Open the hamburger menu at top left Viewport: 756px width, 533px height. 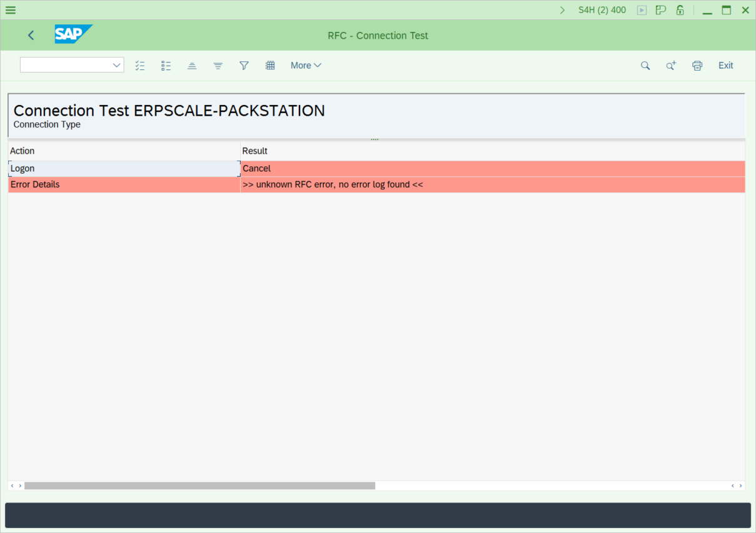point(11,10)
